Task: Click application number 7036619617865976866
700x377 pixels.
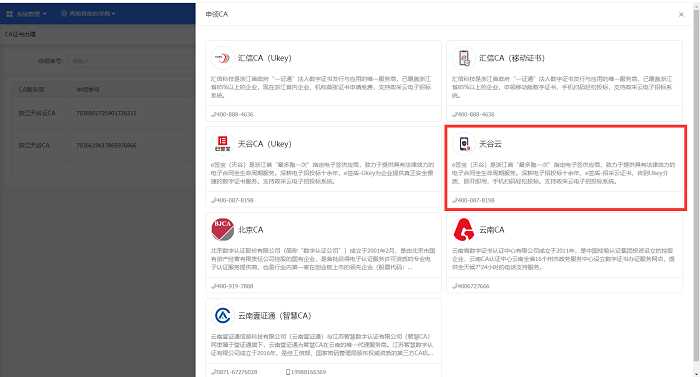Action: click(106, 145)
